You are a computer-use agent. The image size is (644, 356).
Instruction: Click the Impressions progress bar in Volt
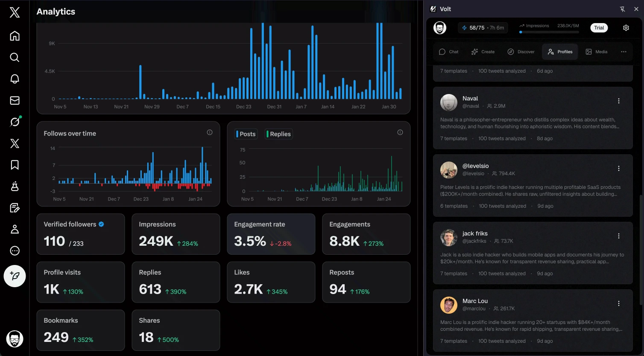(549, 32)
